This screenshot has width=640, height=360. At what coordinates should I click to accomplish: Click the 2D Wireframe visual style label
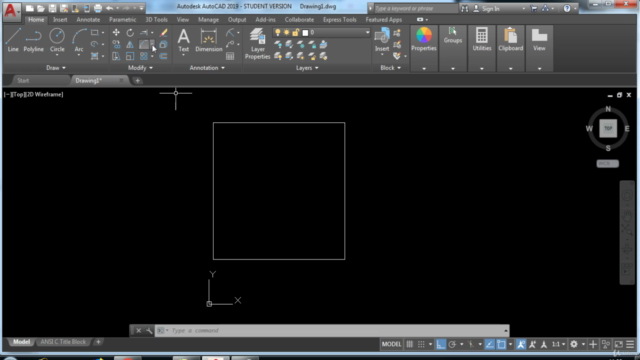[45, 94]
